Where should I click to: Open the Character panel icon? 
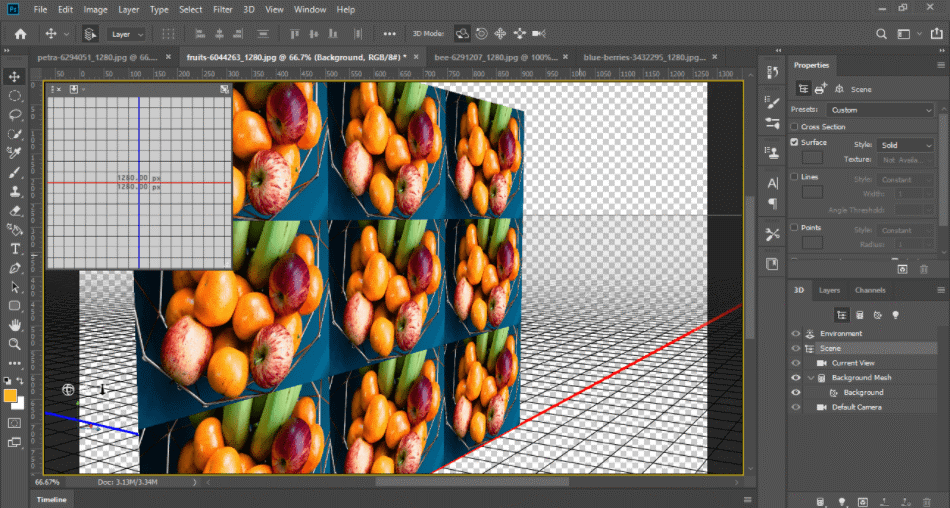coord(772,183)
